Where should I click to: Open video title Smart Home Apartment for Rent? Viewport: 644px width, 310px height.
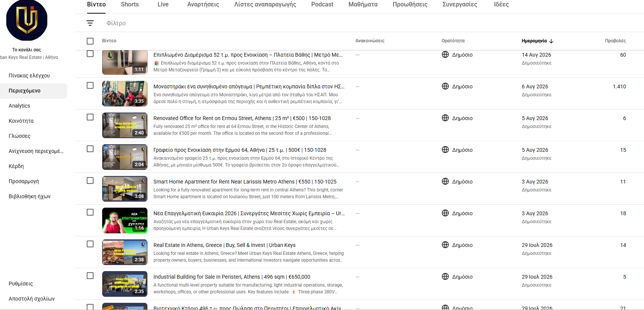pyautogui.click(x=245, y=182)
